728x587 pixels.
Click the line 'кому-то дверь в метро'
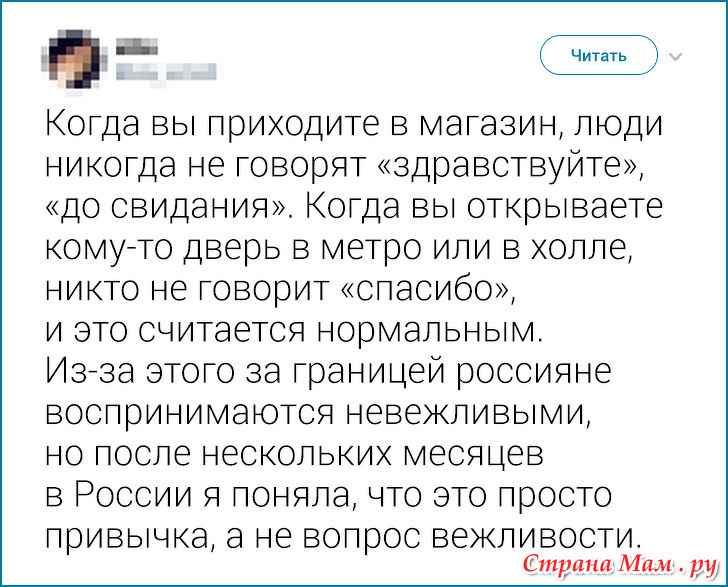point(338,248)
